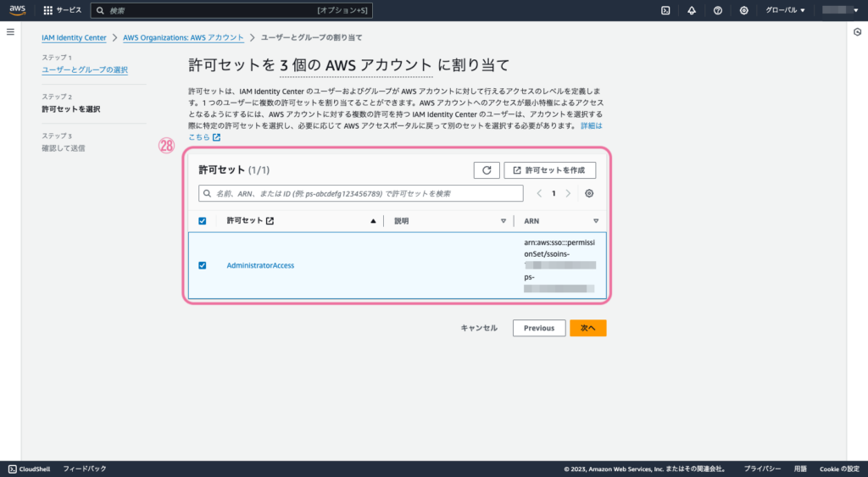The image size is (868, 477).
Task: Go to AWS Organizations: AWS アカウント breadcrumb
Action: (x=183, y=37)
